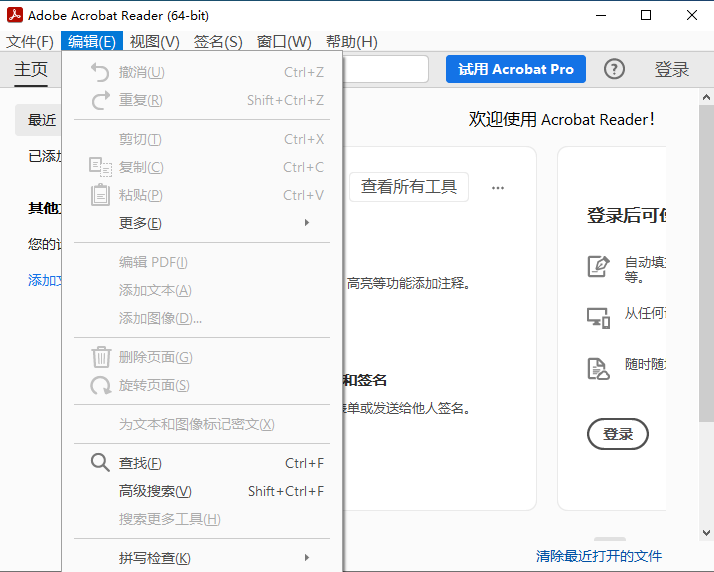This screenshot has height=572, width=714.
Task: Open the 签名(S) menu
Action: click(x=218, y=42)
